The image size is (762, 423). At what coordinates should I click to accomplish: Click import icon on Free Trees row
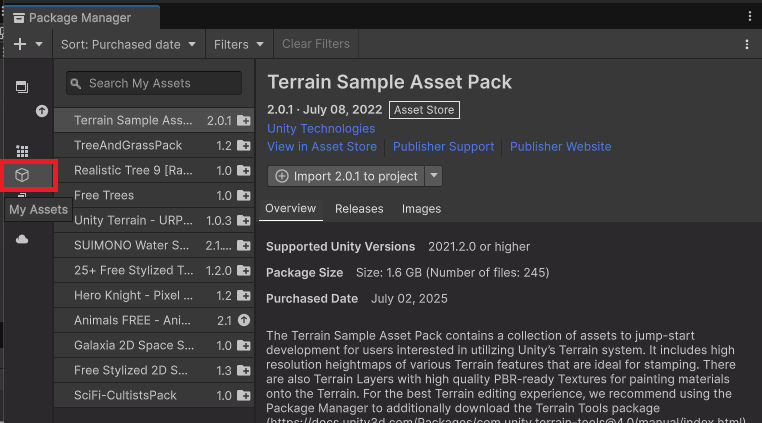coord(244,195)
